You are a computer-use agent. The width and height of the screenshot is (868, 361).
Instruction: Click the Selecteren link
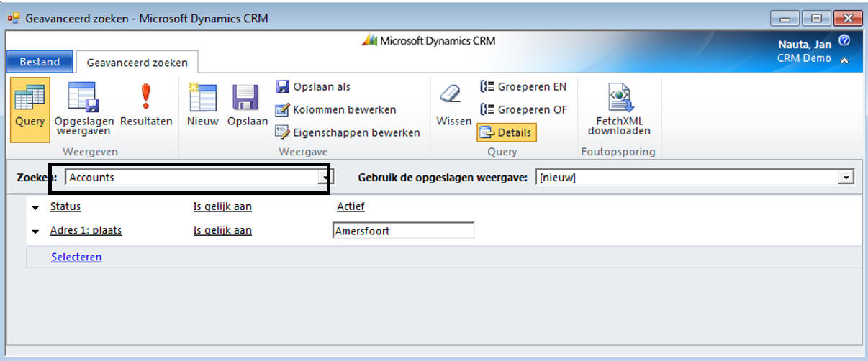coord(76,257)
